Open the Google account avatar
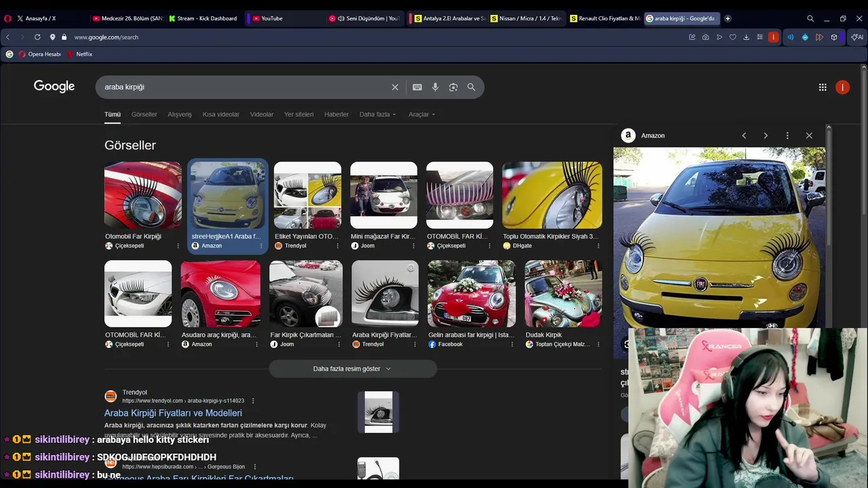 [x=842, y=87]
